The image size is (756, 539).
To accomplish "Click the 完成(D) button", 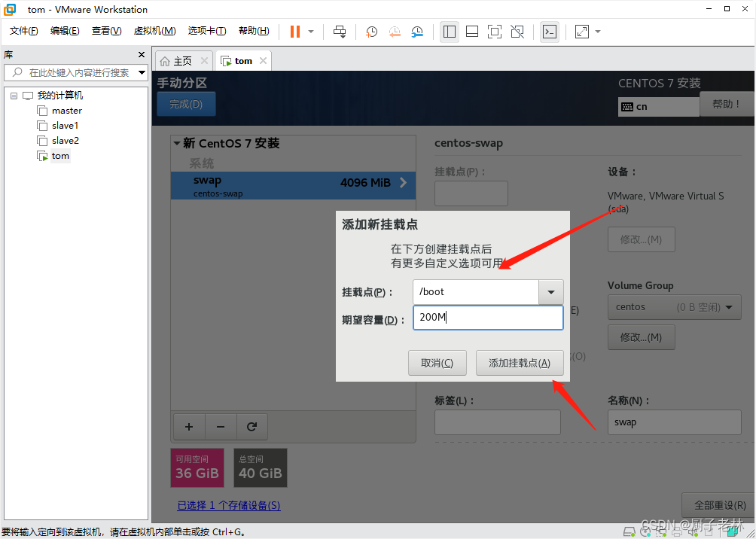I will click(x=186, y=104).
